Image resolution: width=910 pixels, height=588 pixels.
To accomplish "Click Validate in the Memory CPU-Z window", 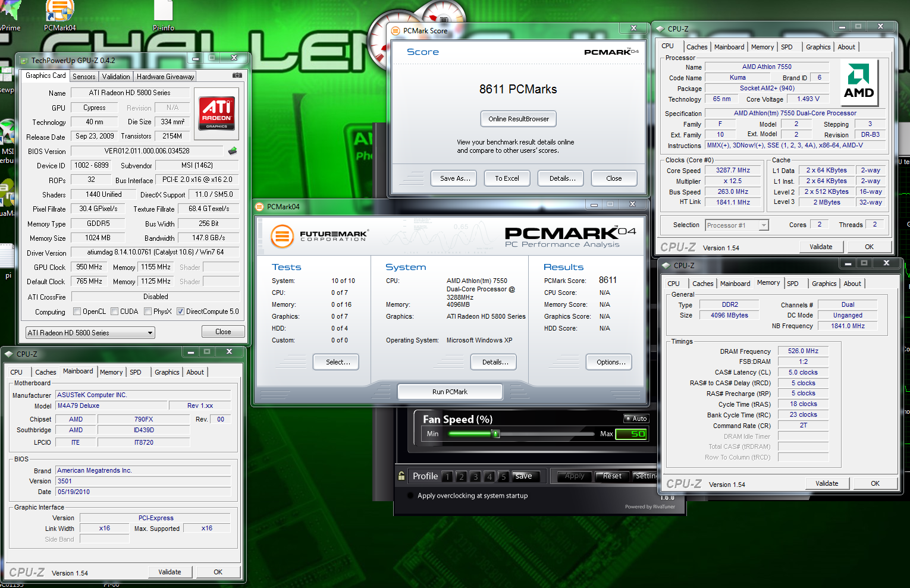I will click(827, 483).
